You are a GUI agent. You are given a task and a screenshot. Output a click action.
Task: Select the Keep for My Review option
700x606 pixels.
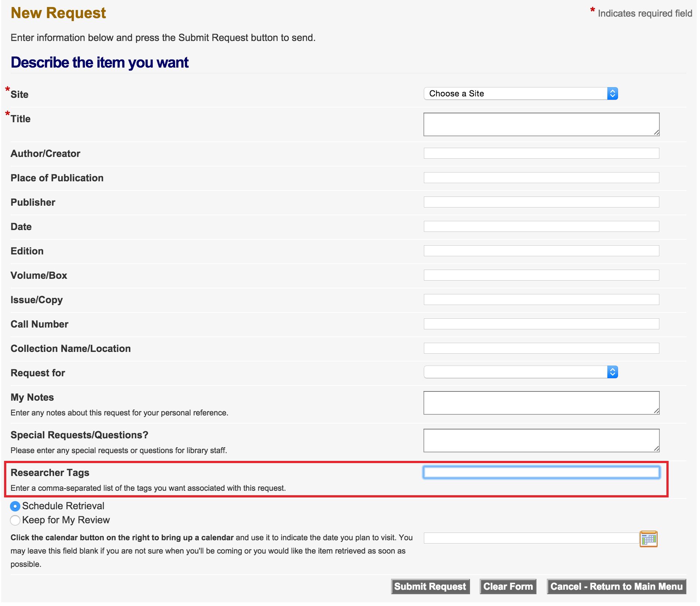pos(15,520)
